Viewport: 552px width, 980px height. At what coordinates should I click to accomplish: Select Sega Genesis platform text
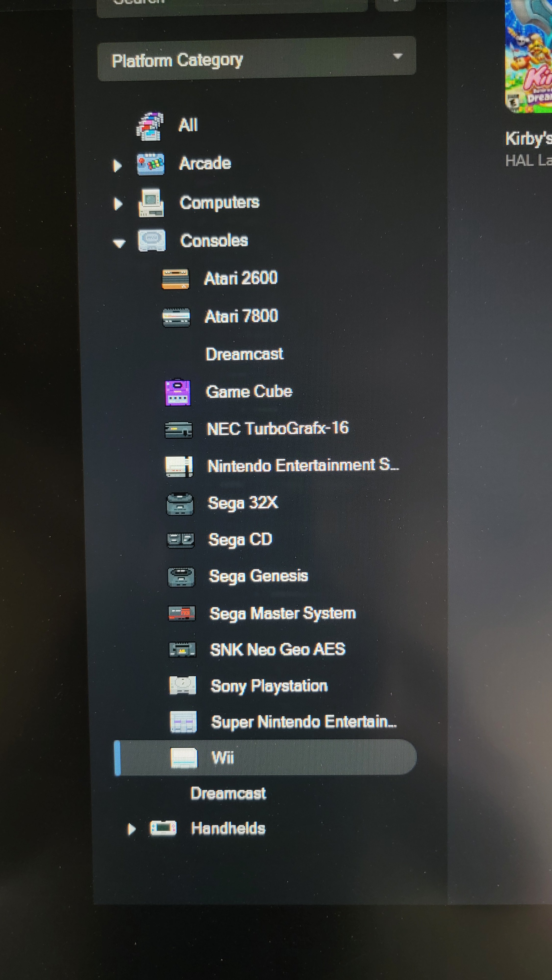pyautogui.click(x=259, y=576)
